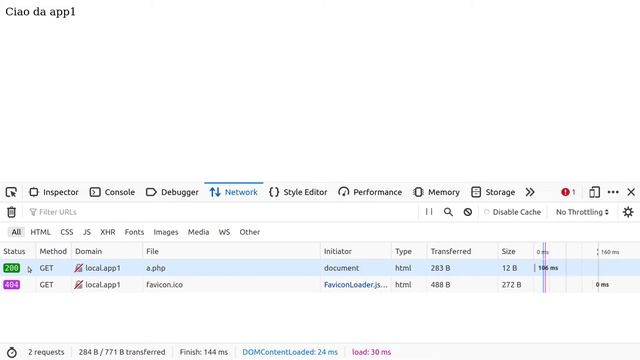Filter requests by Other
This screenshot has height=360, width=640.
(250, 232)
